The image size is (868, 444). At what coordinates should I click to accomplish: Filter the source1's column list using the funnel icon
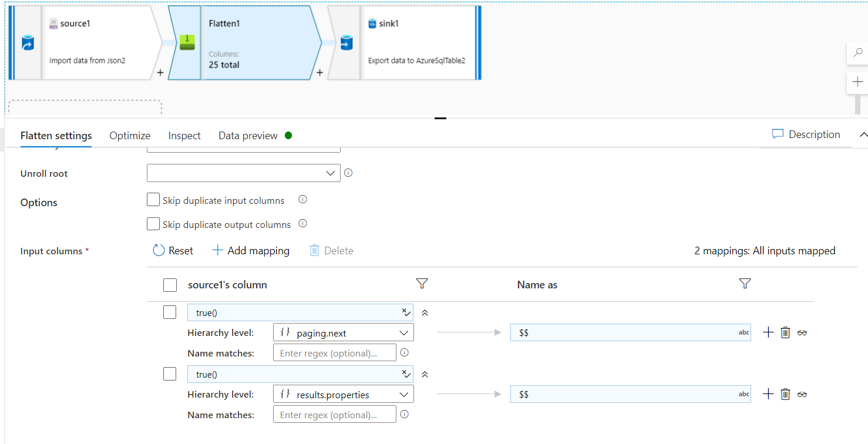422,284
